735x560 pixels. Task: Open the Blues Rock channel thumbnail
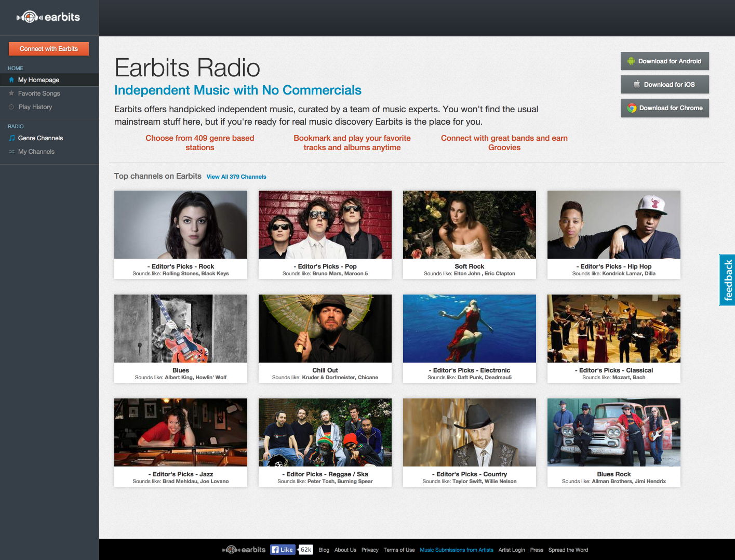pyautogui.click(x=614, y=432)
